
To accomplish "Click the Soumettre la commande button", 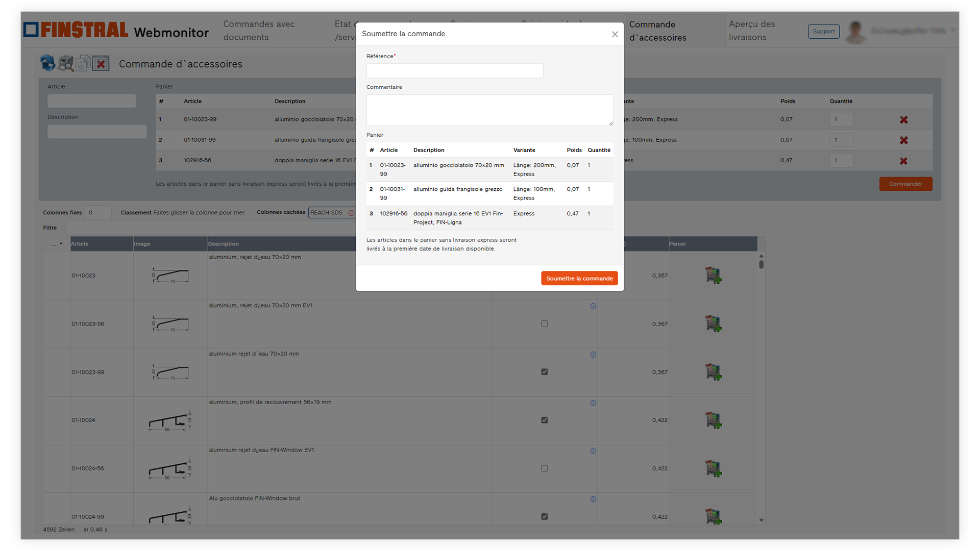I will 579,278.
